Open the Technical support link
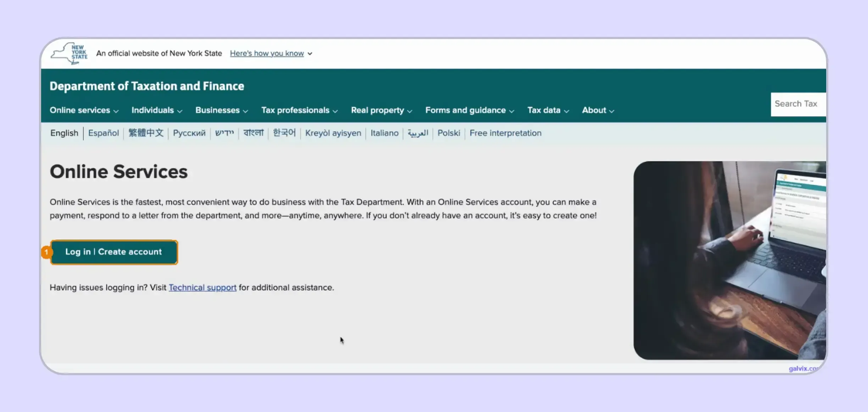 (202, 288)
